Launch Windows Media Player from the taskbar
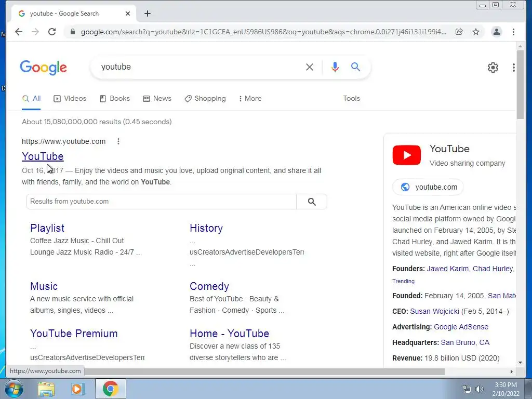The height and width of the screenshot is (399, 532). pyautogui.click(x=78, y=389)
